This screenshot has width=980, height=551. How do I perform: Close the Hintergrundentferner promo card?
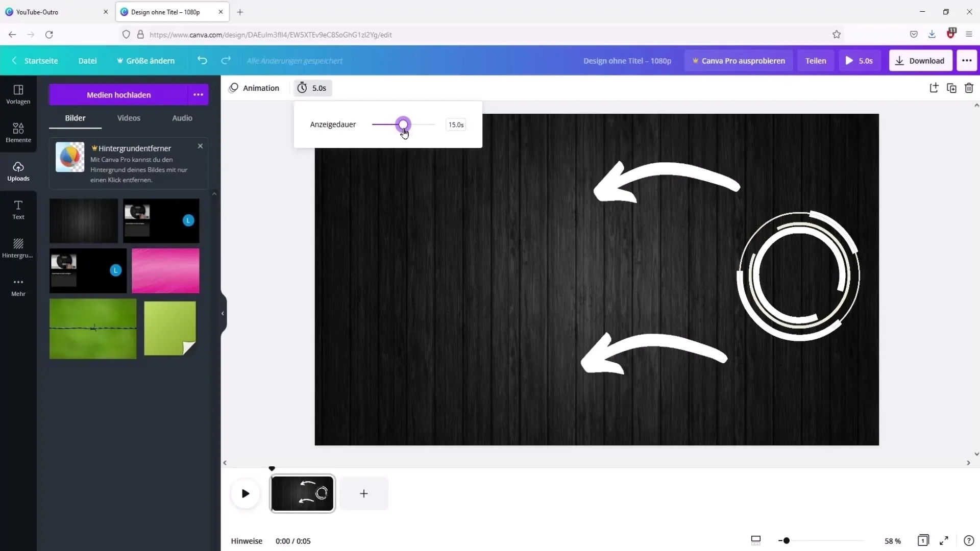click(200, 146)
